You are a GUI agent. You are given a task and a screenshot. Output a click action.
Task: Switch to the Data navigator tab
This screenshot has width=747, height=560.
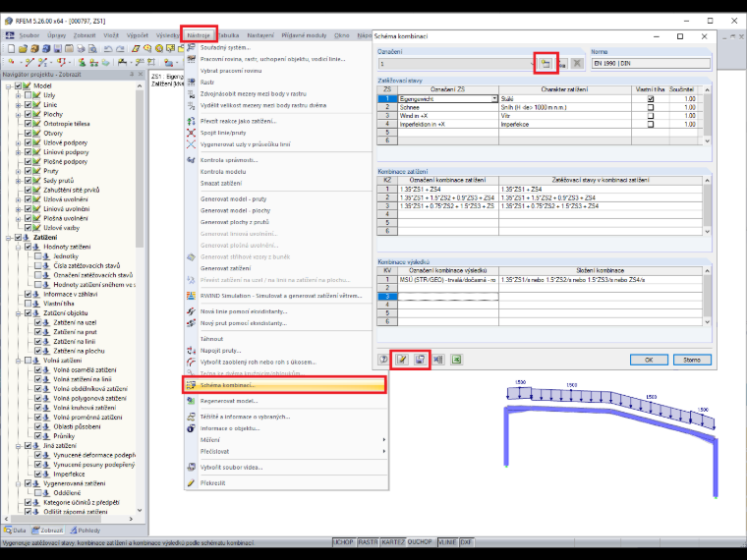pyautogui.click(x=16, y=530)
